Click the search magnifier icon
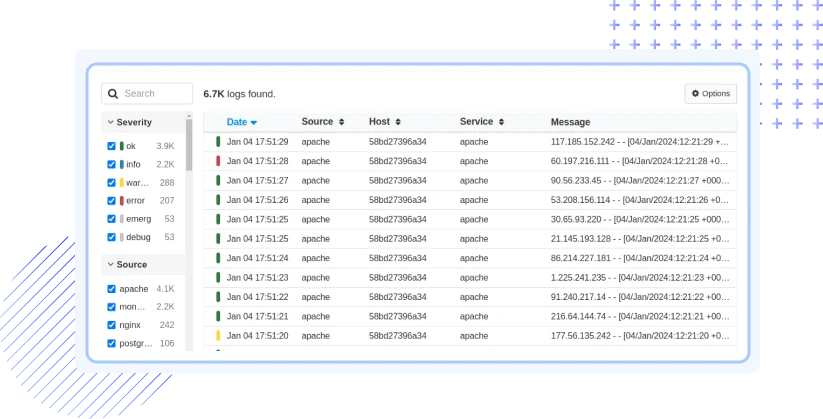This screenshot has height=419, width=823. click(x=113, y=94)
